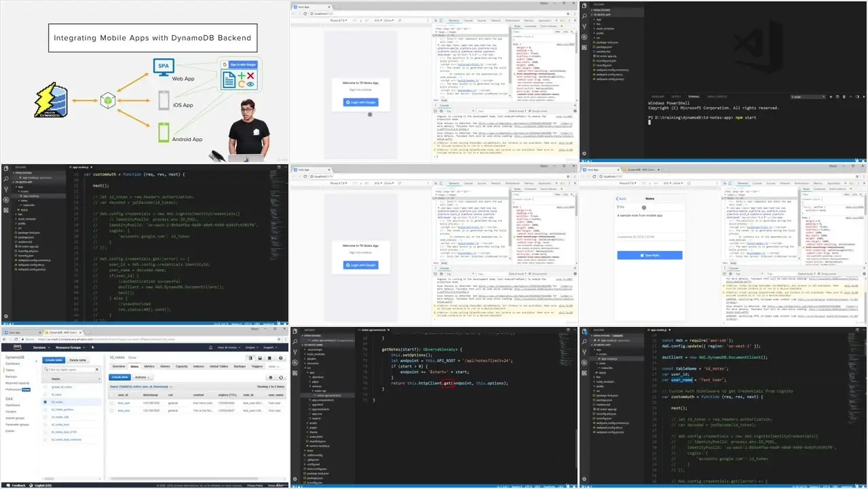Enable the Group similar checkbox in Console
Viewport: 868px width, 489px height.
coord(530,111)
